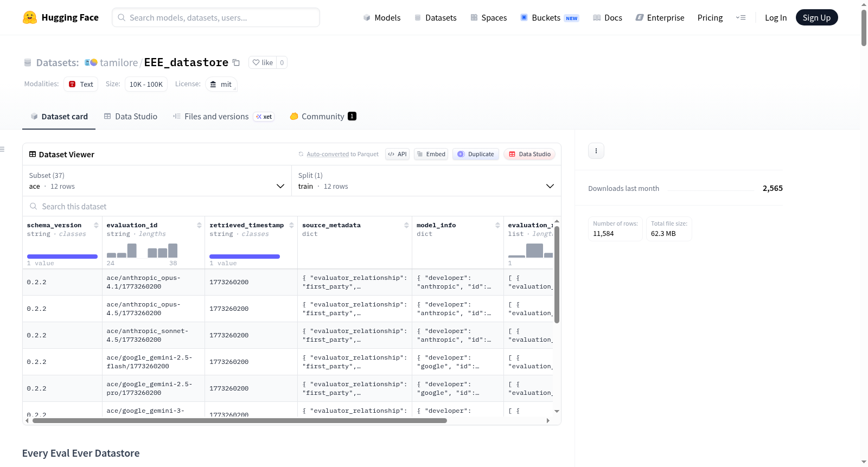Click the Downloads last month value 2,565
Image resolution: width=868 pixels, height=467 pixels.
point(773,188)
